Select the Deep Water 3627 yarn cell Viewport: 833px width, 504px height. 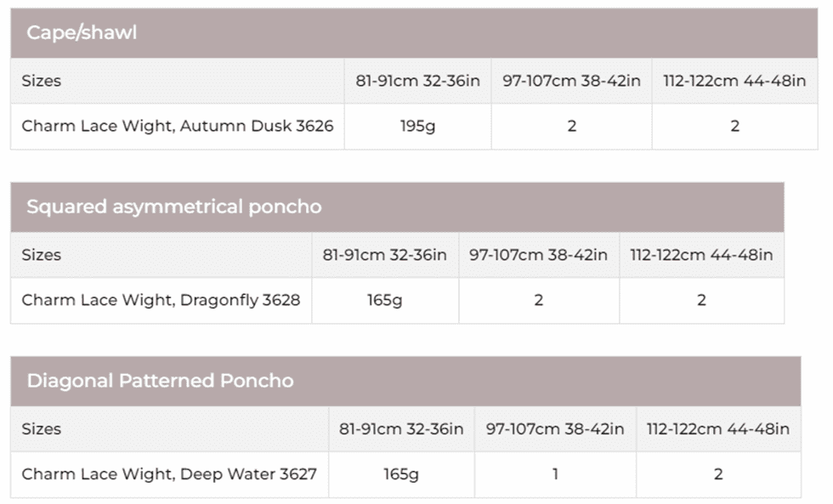coord(168,473)
